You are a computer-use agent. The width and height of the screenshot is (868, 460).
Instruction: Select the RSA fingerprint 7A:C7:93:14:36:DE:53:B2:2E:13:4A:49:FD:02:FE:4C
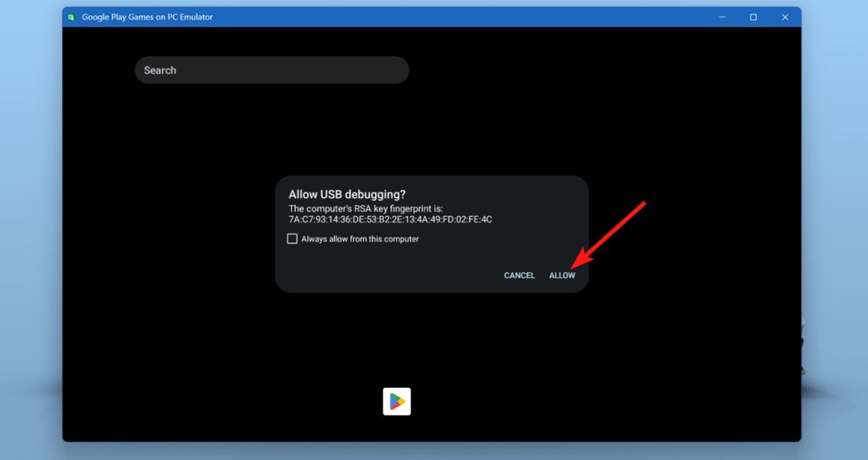(x=390, y=219)
